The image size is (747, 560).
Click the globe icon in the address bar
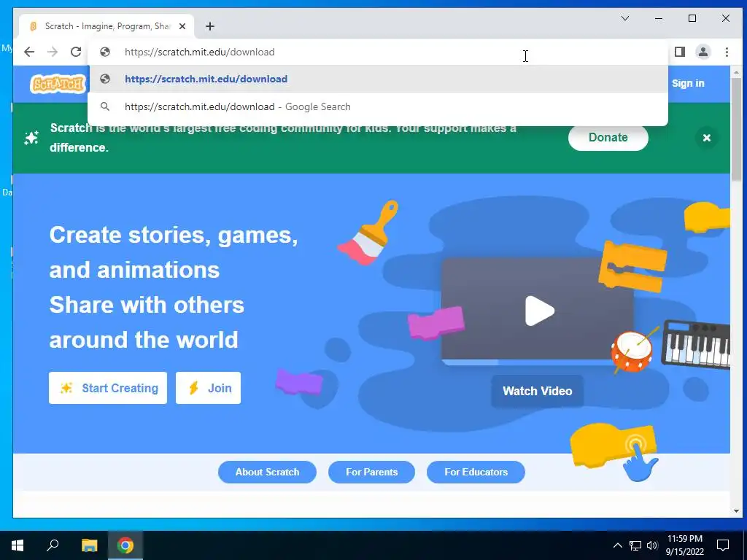(105, 52)
